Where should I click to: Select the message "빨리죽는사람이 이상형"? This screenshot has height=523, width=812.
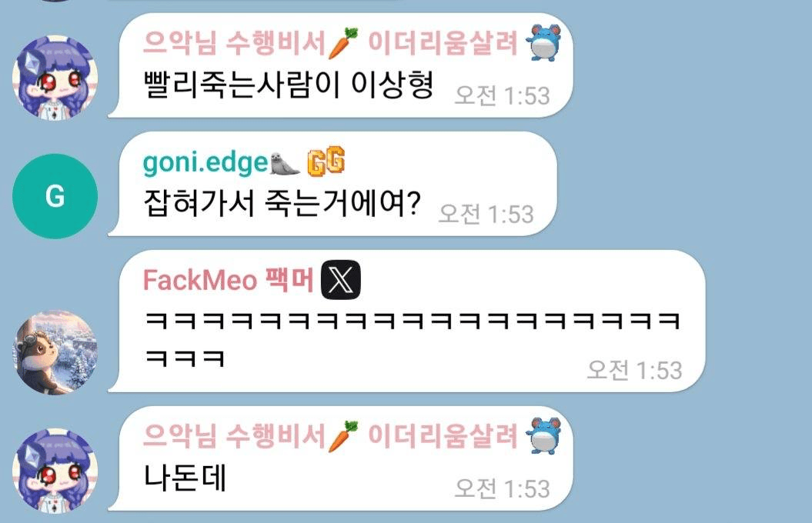point(289,85)
